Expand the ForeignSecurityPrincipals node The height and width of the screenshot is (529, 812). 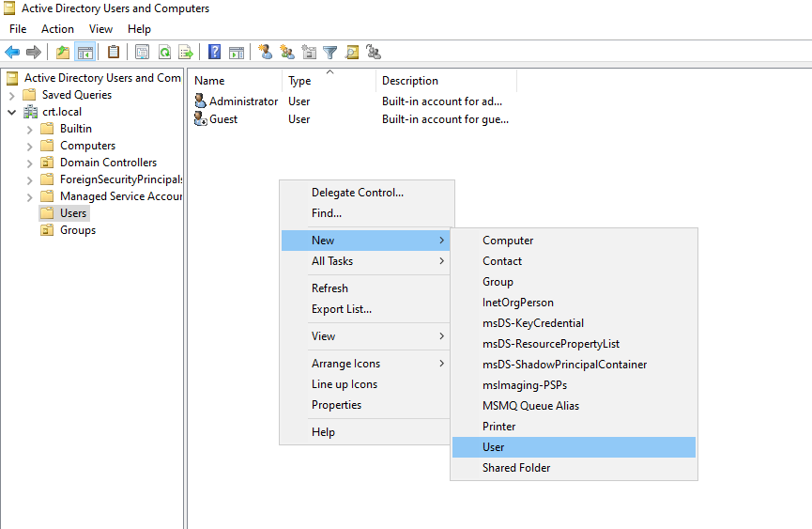pyautogui.click(x=29, y=180)
